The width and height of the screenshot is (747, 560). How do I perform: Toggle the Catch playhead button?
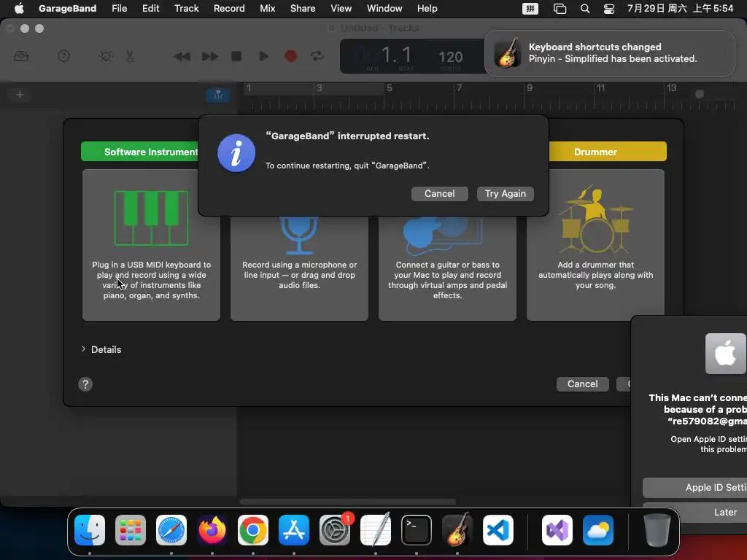click(218, 96)
